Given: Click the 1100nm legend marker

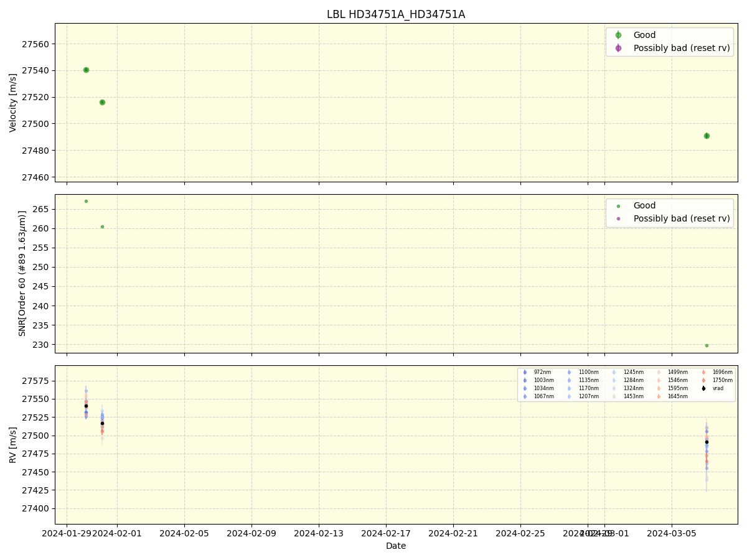Looking at the screenshot, I should point(569,372).
